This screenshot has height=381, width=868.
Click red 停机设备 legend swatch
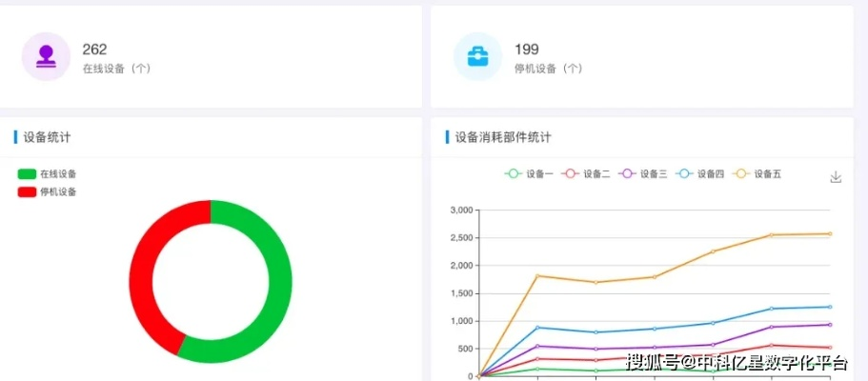pyautogui.click(x=27, y=191)
